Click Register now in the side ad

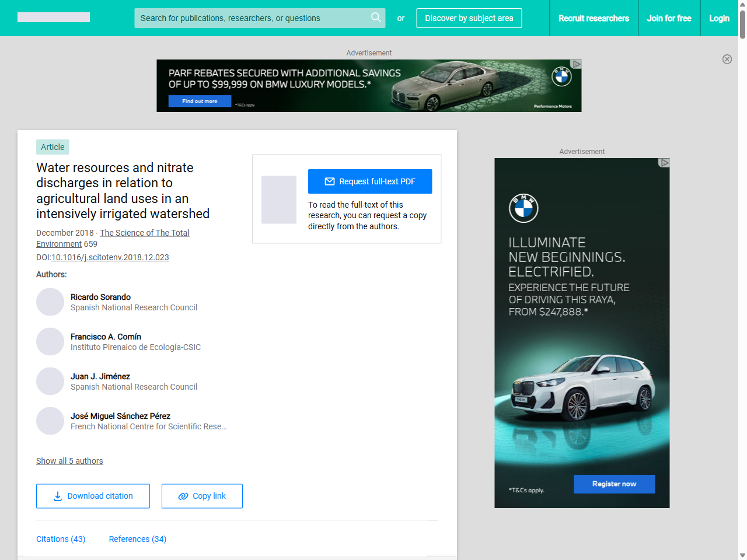[615, 484]
